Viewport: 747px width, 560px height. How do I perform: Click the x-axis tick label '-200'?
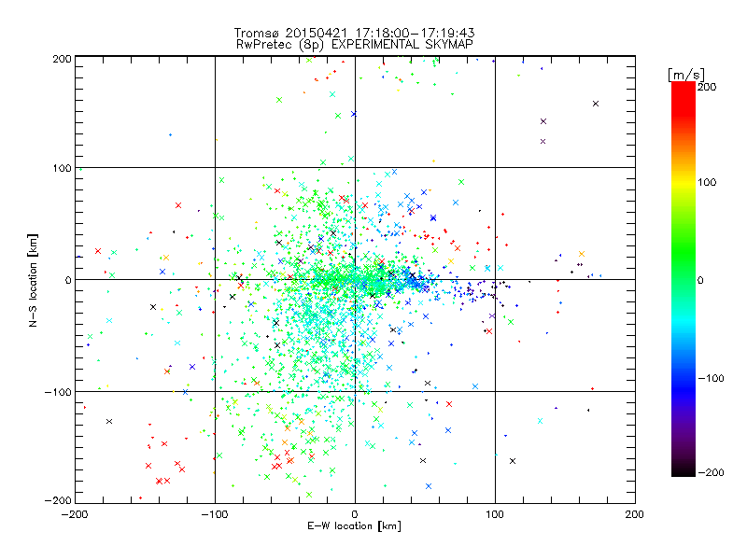tap(75, 514)
